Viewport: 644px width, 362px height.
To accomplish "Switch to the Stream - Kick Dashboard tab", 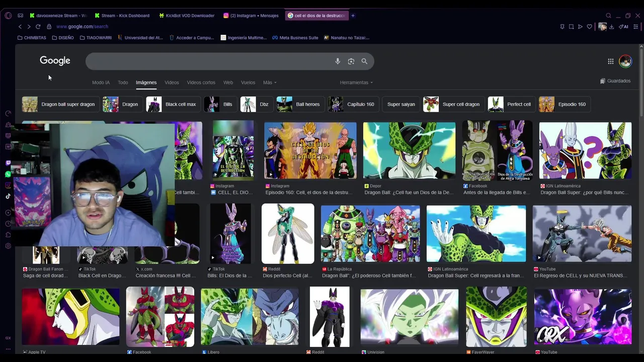I will (122, 16).
